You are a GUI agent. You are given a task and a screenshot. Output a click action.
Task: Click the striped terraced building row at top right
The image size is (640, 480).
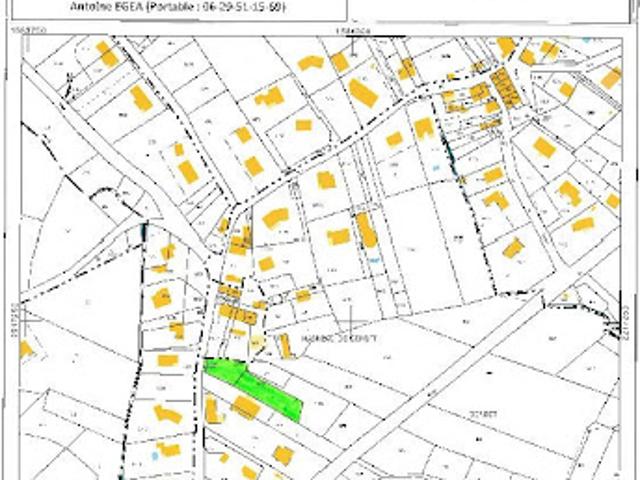(506, 89)
